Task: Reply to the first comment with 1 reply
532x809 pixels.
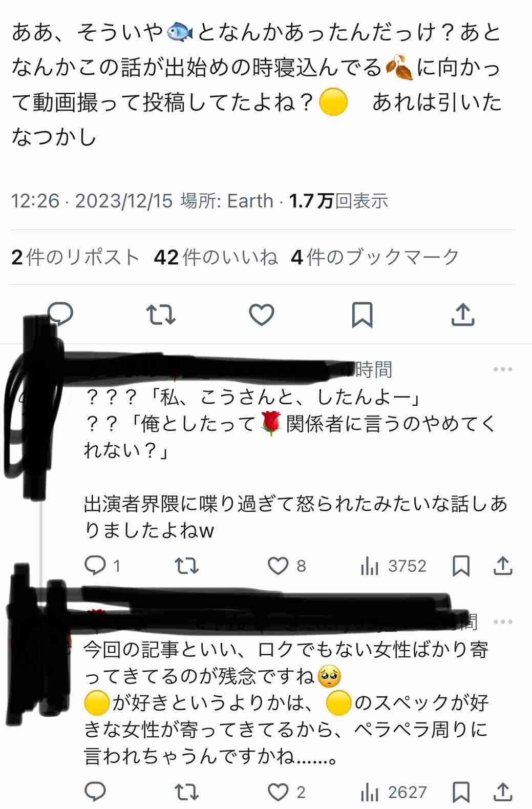Action: point(102,566)
